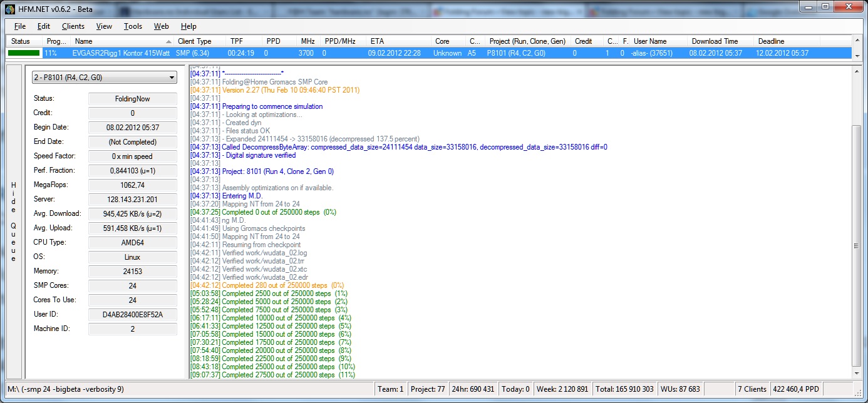
Task: Click the status bar Total: 165 910 303
Action: click(x=624, y=389)
